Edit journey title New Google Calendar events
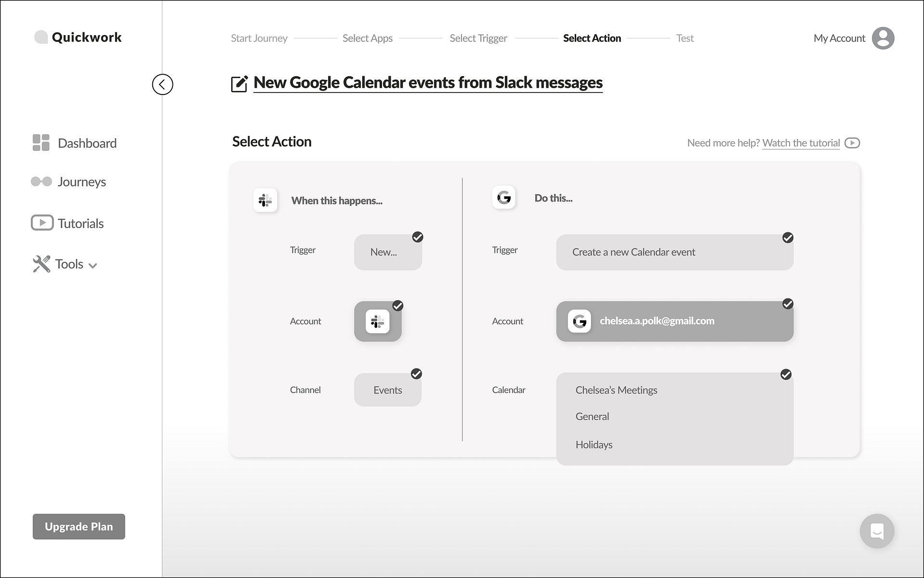Image resolution: width=924 pixels, height=578 pixels. point(428,83)
